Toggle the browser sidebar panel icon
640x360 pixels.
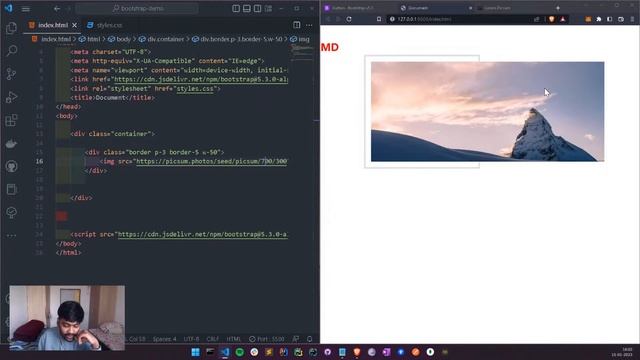[610, 19]
